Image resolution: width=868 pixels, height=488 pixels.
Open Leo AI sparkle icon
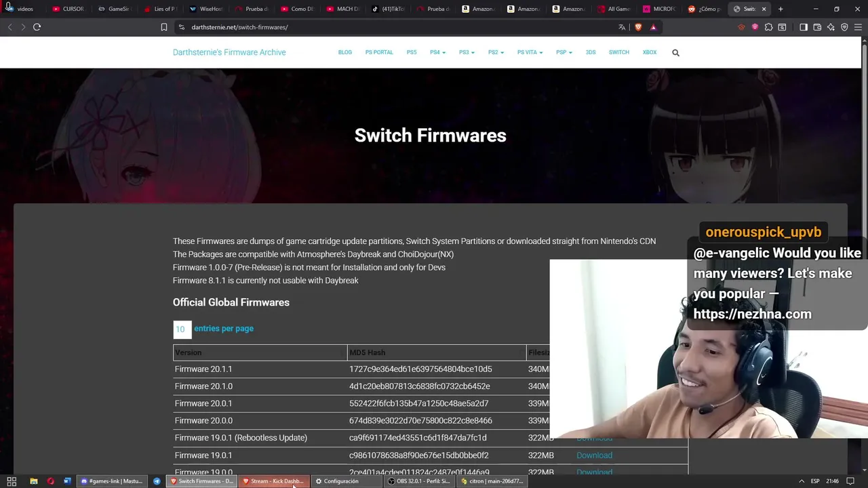pyautogui.click(x=831, y=27)
